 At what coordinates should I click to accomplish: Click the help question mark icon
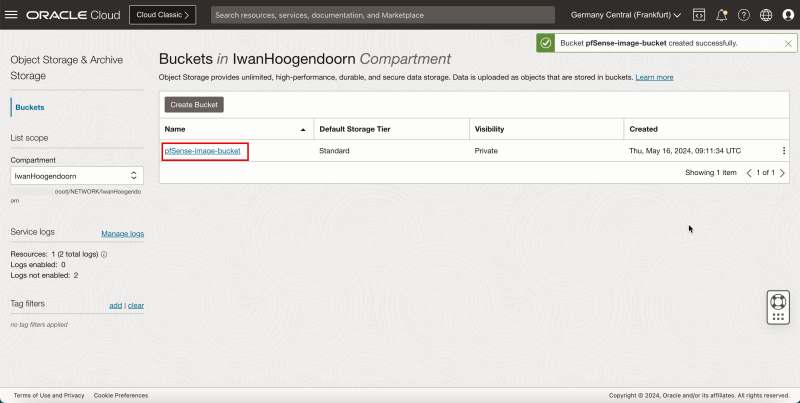click(x=743, y=15)
